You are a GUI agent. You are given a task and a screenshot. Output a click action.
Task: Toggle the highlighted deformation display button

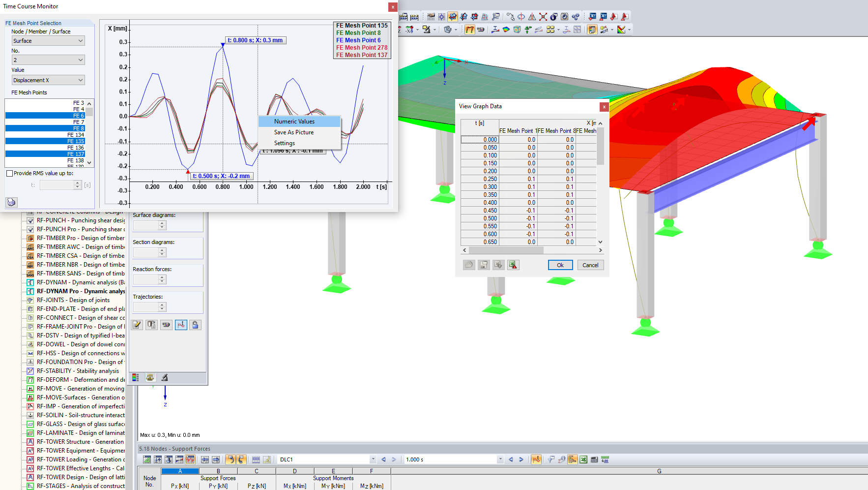(x=470, y=30)
